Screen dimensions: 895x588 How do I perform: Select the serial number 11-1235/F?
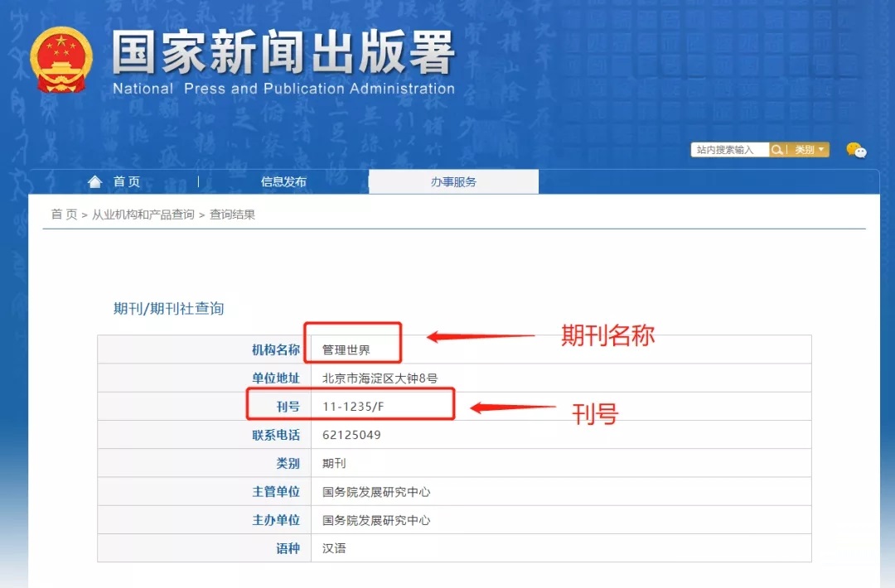353,407
